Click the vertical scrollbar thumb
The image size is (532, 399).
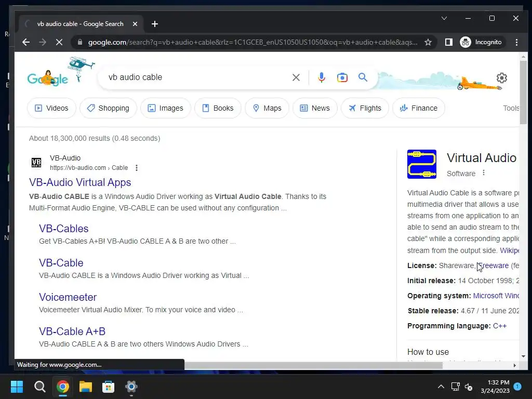(523, 92)
